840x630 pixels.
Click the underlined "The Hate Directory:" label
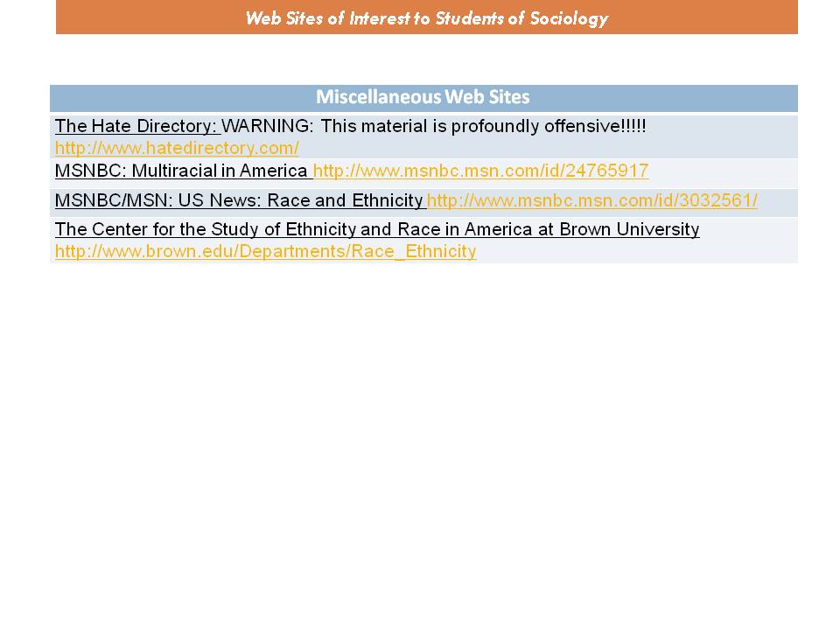136,126
